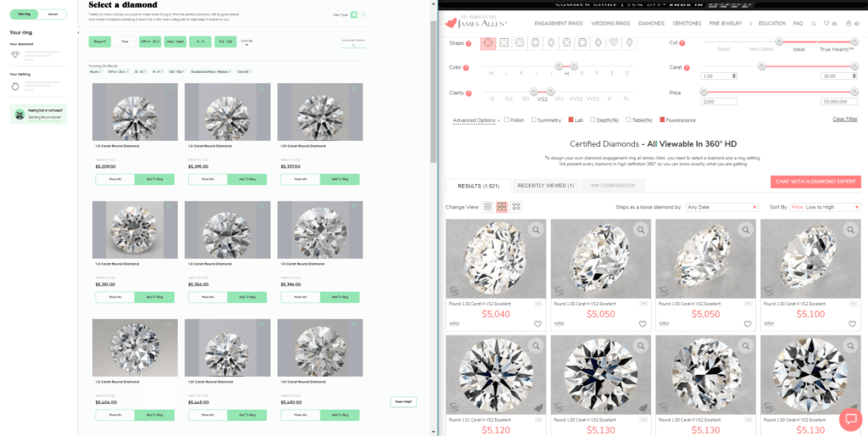Tick the Symmetry checkbox
Viewport: 868px width, 436px height.
click(x=534, y=120)
